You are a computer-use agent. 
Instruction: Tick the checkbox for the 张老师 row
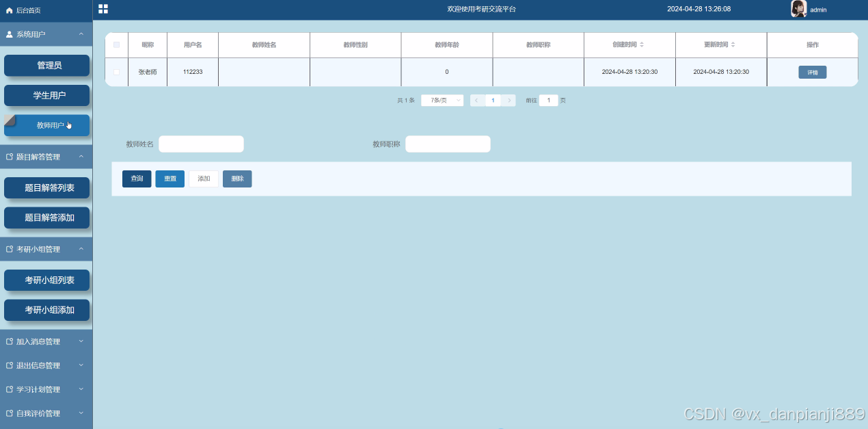point(116,72)
